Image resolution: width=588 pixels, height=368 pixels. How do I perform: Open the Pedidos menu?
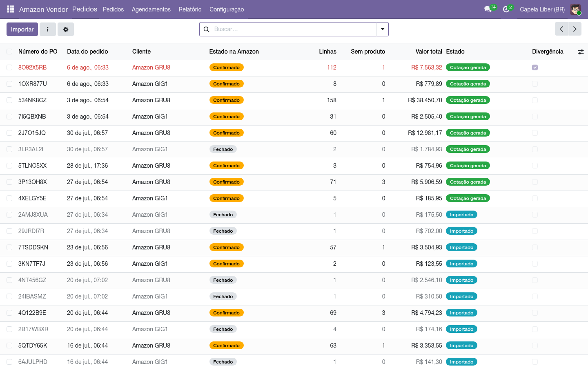(113, 9)
